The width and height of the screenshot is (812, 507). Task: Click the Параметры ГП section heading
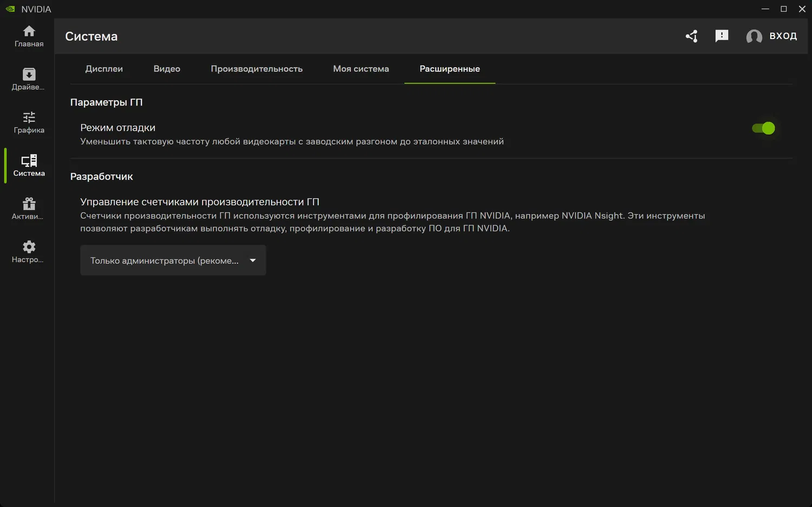point(107,102)
